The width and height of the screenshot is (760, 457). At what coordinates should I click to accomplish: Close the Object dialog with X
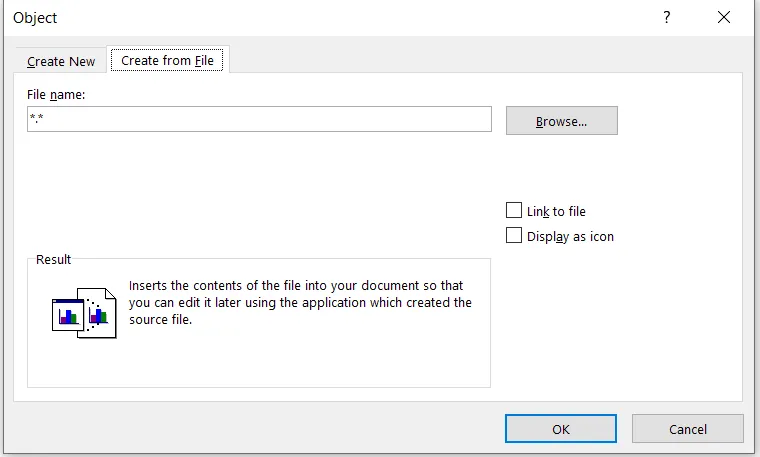[724, 18]
